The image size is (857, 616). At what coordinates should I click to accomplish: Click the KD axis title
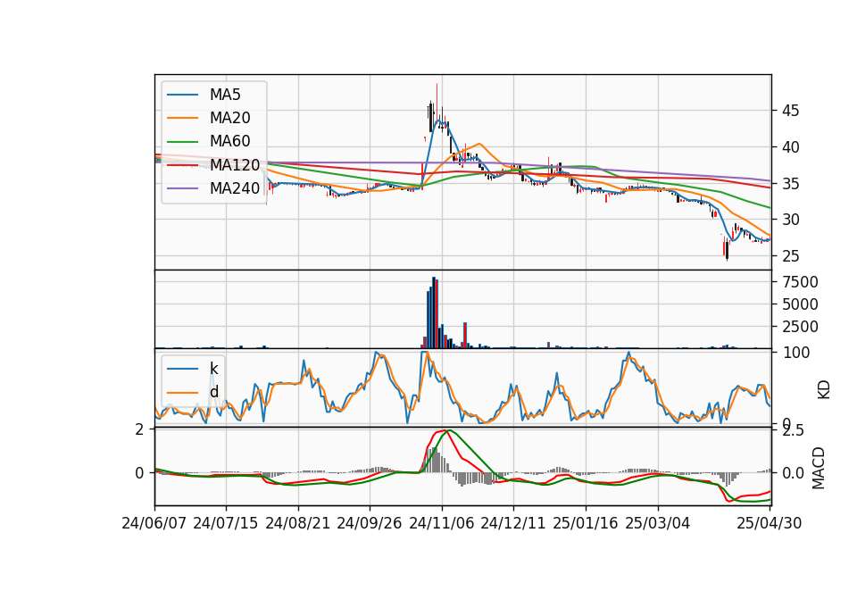pyautogui.click(x=824, y=389)
